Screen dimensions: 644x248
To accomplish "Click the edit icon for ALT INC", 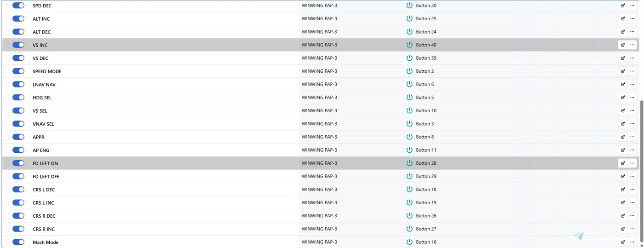I will click(623, 19).
